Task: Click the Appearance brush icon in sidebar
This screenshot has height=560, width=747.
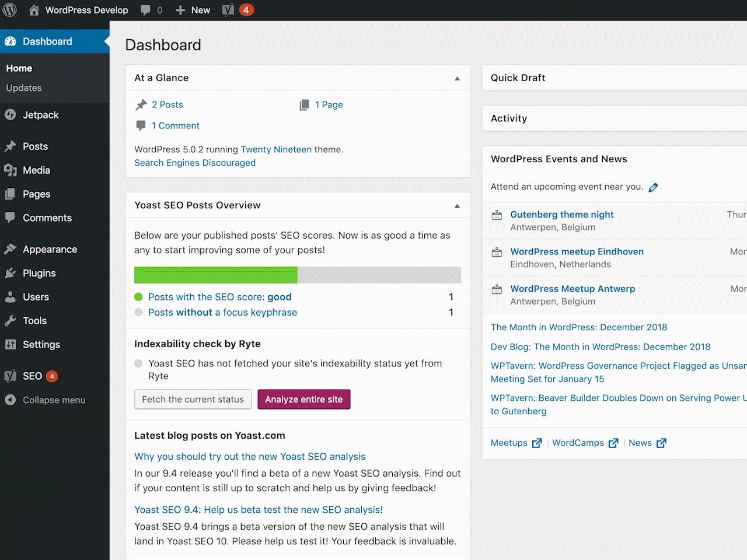Action: pyautogui.click(x=11, y=249)
